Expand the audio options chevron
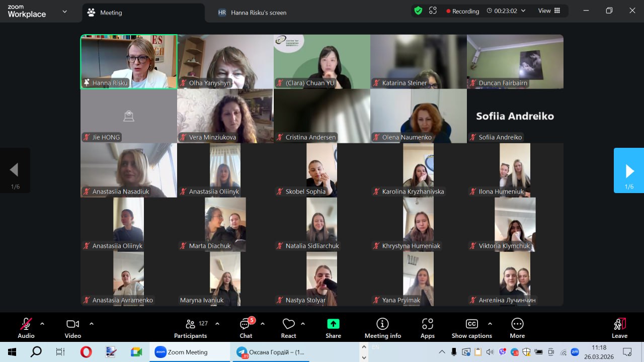The height and width of the screenshot is (362, 644). [42, 324]
